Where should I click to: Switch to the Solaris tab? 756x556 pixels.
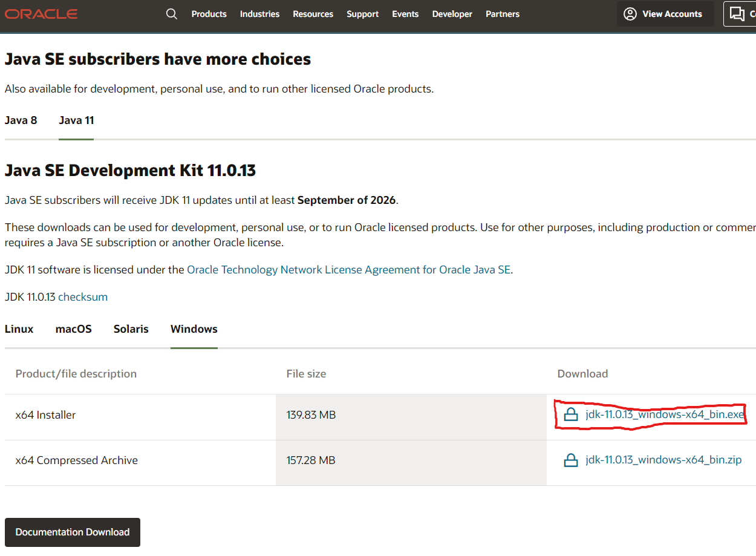(x=131, y=329)
